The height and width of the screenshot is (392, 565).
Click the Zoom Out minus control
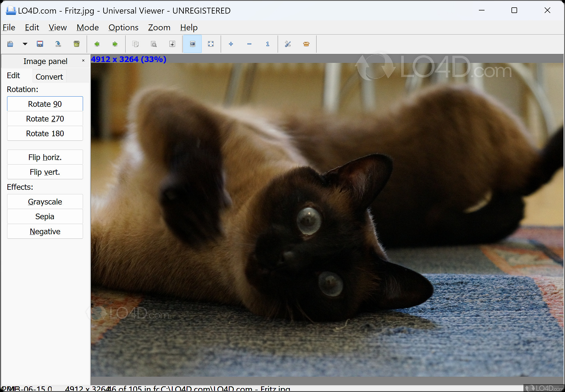coord(249,44)
